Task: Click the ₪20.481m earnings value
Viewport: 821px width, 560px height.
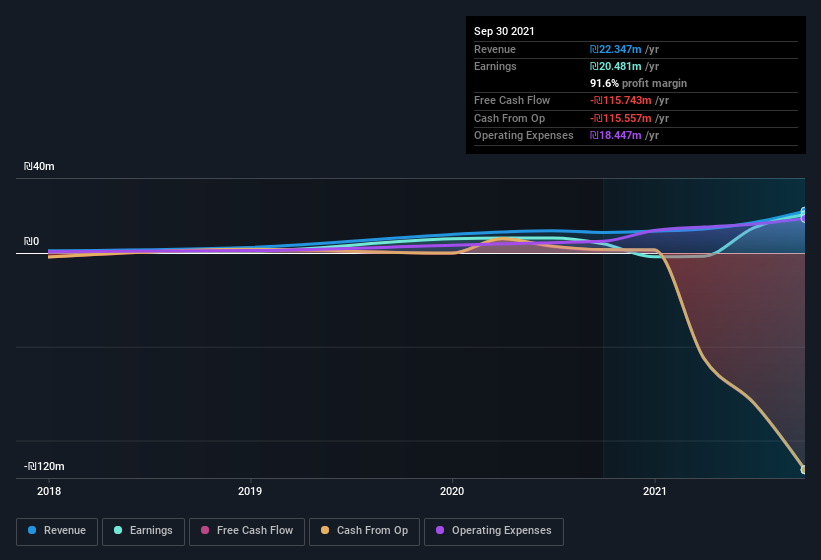Action: [615, 66]
